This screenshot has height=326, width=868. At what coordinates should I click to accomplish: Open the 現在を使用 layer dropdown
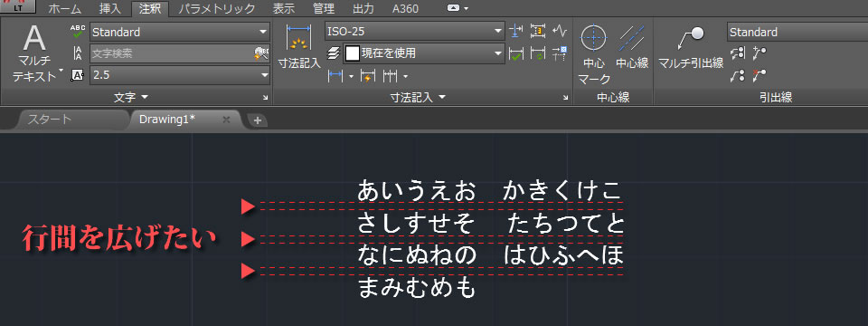tap(424, 53)
